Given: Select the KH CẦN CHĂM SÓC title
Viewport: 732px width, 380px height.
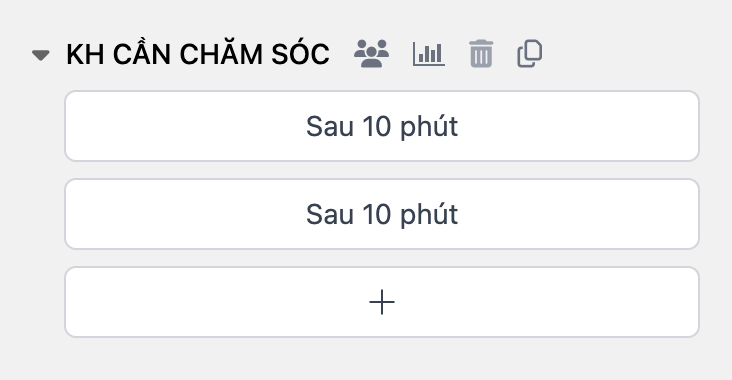Looking at the screenshot, I should coord(198,54).
